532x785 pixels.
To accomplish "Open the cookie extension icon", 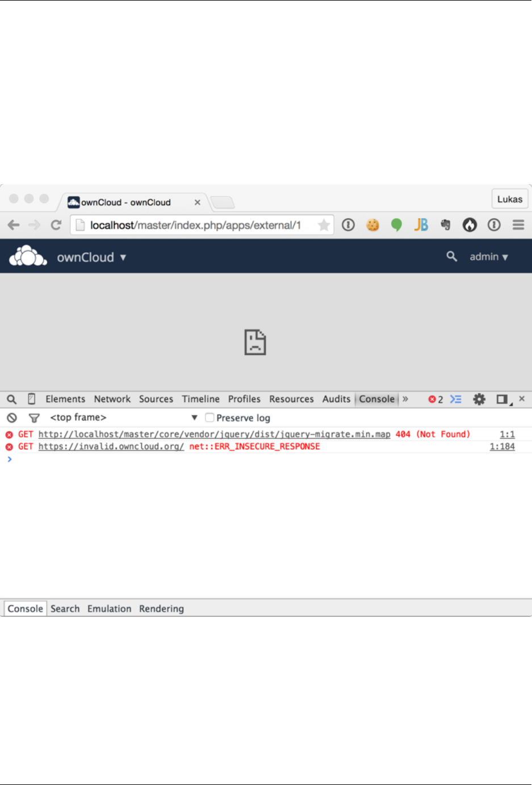I will [x=372, y=225].
